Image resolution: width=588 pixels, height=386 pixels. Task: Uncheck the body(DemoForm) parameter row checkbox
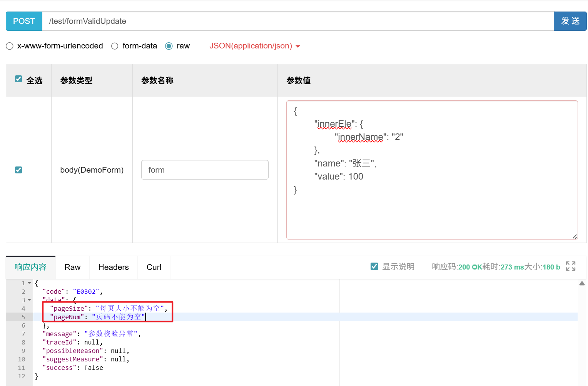point(18,170)
